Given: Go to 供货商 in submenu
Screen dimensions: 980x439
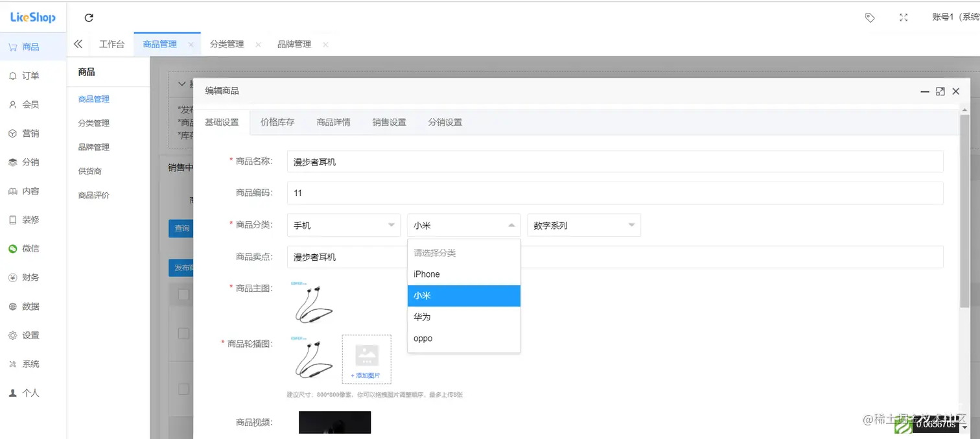Looking at the screenshot, I should tap(90, 171).
